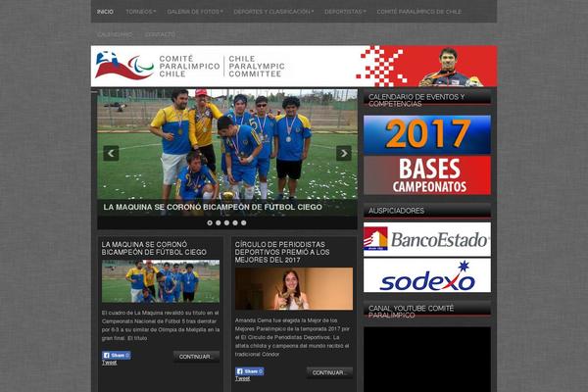This screenshot has height=392, width=588.
Task: Continue reading Círculo de Periodistas article
Action: click(x=329, y=372)
